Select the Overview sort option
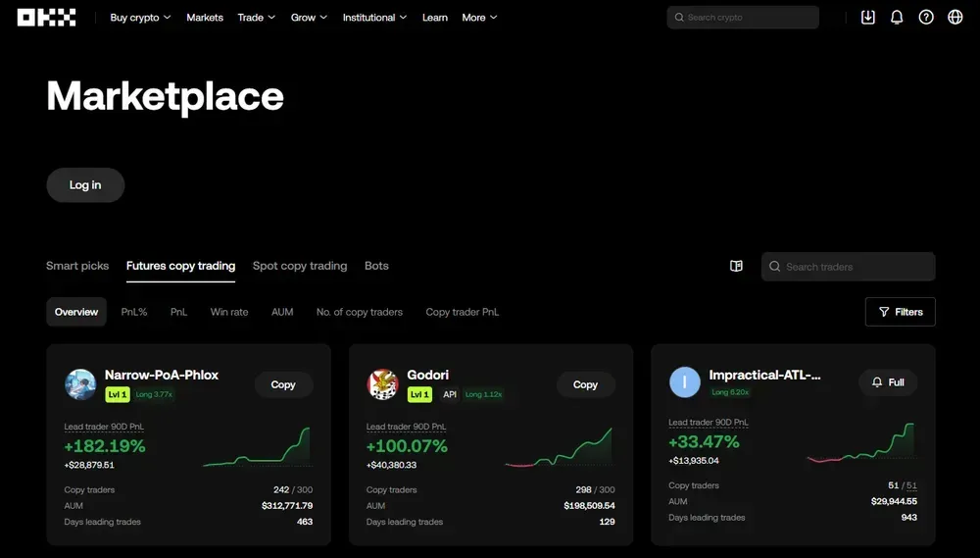Viewport: 980px width, 558px height. coord(76,312)
